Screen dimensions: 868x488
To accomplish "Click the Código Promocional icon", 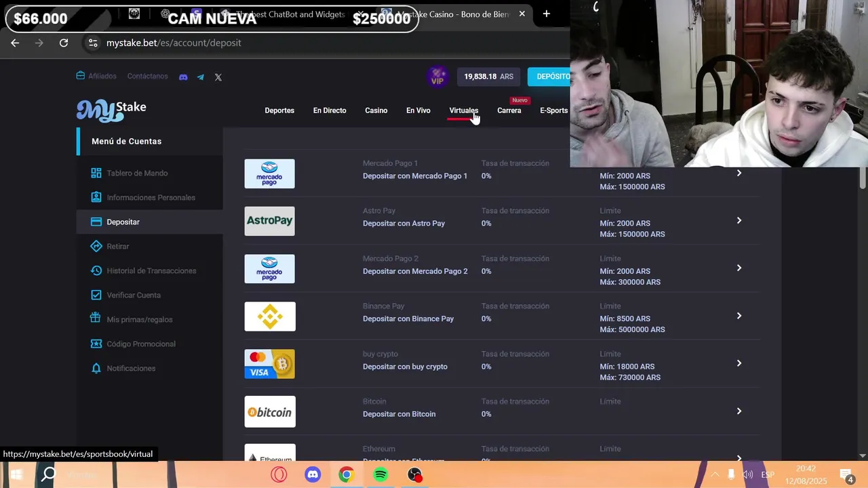I will click(x=96, y=344).
